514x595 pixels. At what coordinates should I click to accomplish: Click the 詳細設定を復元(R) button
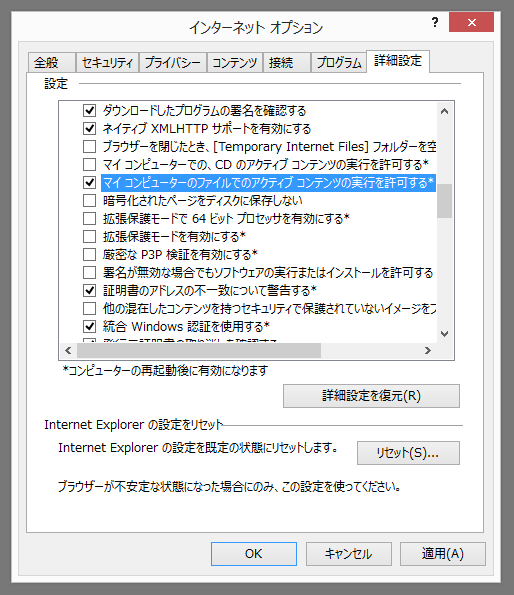click(371, 396)
